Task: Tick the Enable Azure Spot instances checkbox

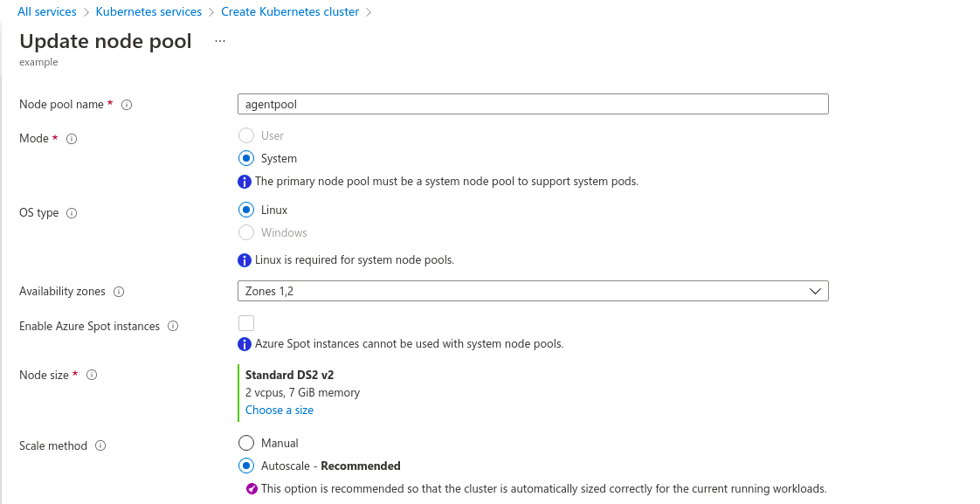Action: 246,323
